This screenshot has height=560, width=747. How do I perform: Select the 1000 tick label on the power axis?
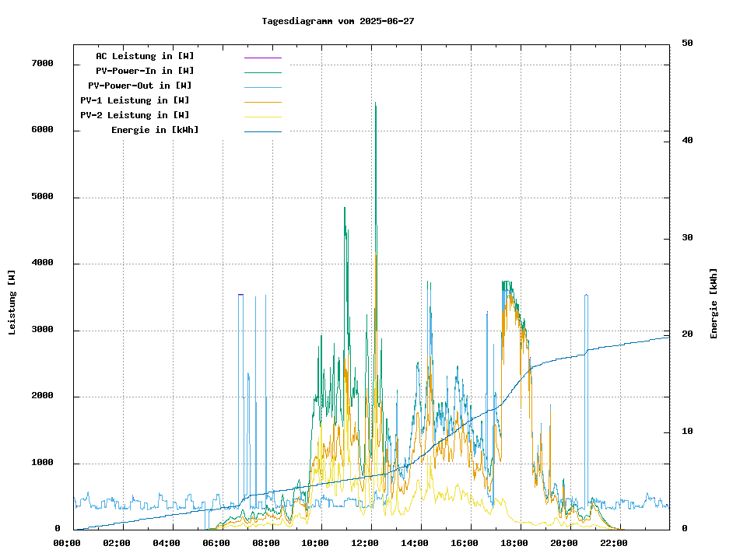[x=42, y=463]
